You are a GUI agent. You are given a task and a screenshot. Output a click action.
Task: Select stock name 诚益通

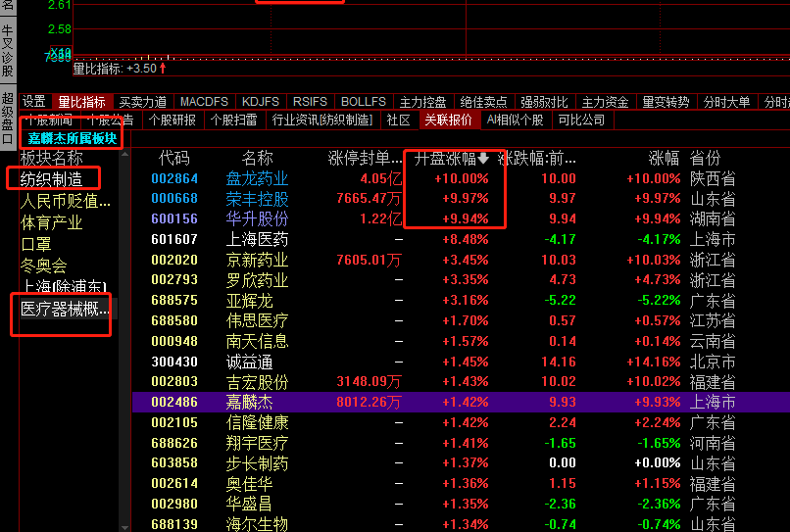tap(249, 362)
